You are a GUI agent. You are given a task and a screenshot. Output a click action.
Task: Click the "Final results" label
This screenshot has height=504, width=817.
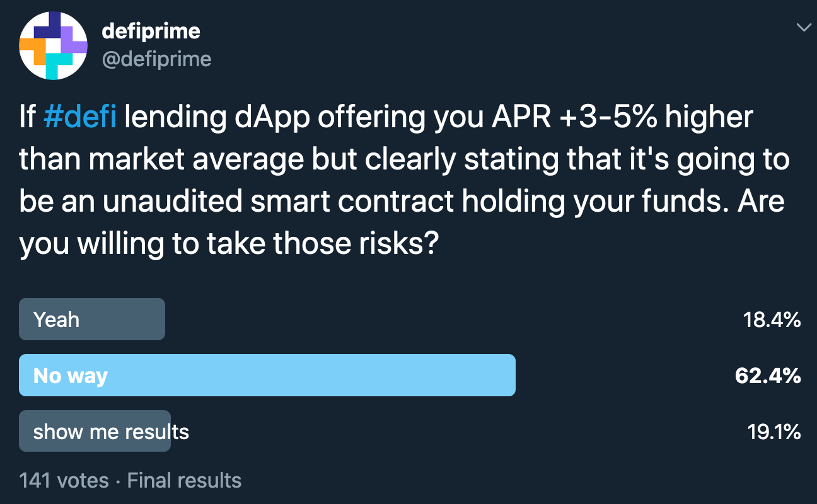tap(184, 481)
